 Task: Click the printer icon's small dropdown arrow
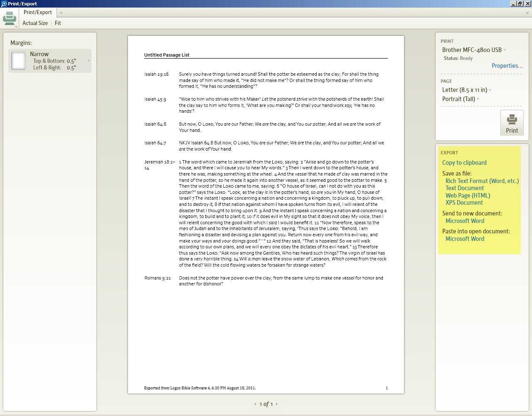click(16, 27)
